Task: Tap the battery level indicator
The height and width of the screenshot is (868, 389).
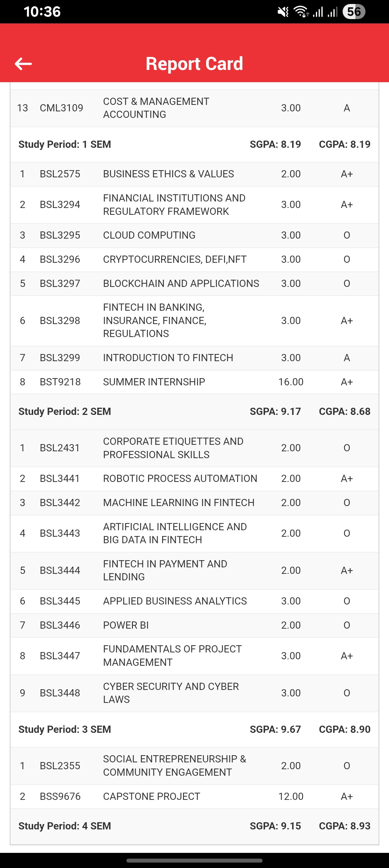Action: click(354, 12)
